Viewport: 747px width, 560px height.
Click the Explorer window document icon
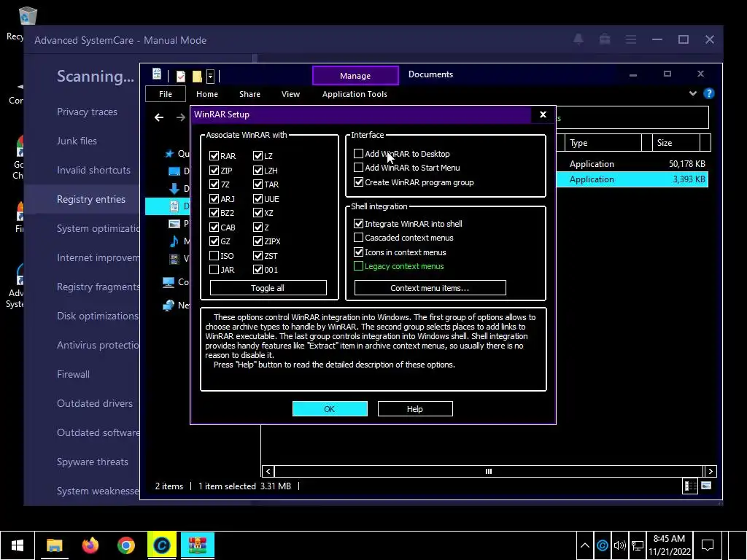tap(157, 74)
